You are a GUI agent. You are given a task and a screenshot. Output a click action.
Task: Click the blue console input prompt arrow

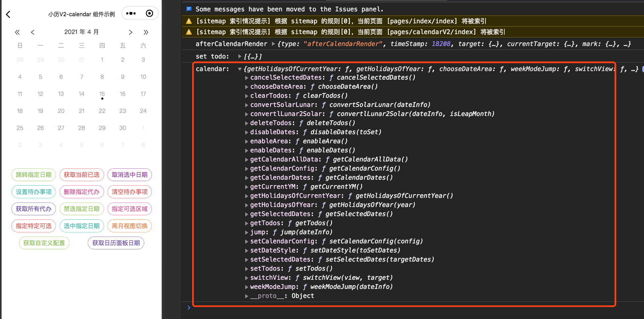coord(189,307)
